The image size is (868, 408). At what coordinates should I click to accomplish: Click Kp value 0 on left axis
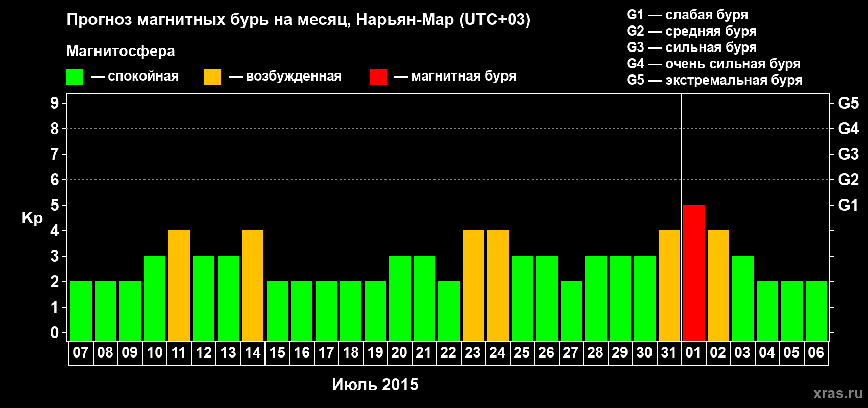pyautogui.click(x=55, y=333)
